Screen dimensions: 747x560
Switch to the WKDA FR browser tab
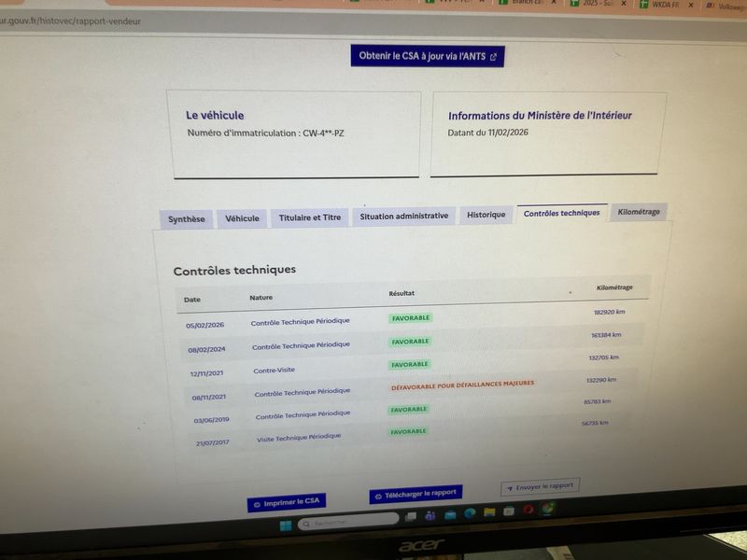[666, 5]
